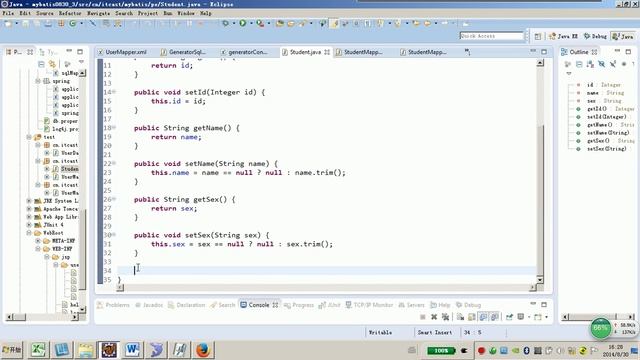The image size is (640, 360).
Task: Open the TCP/IP Monitor tab
Action: coord(369,305)
